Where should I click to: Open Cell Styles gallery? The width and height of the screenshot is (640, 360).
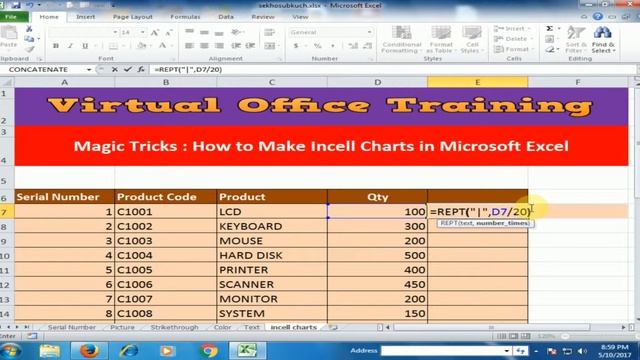471,39
